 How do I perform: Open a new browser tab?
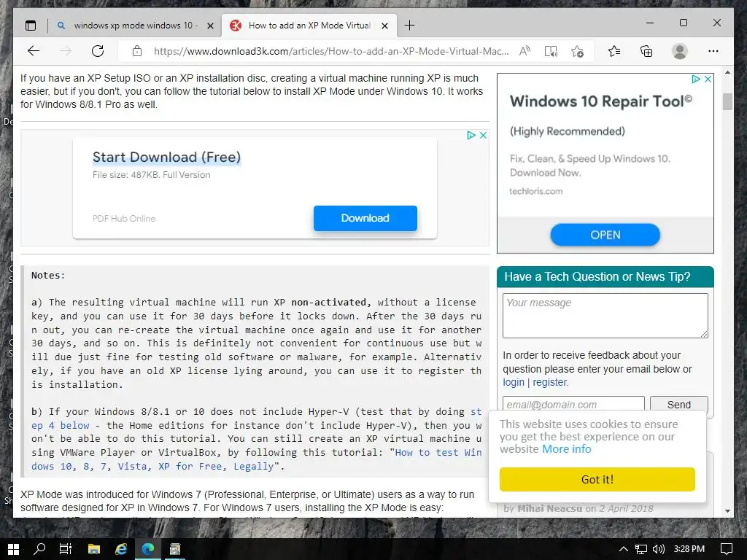(409, 26)
